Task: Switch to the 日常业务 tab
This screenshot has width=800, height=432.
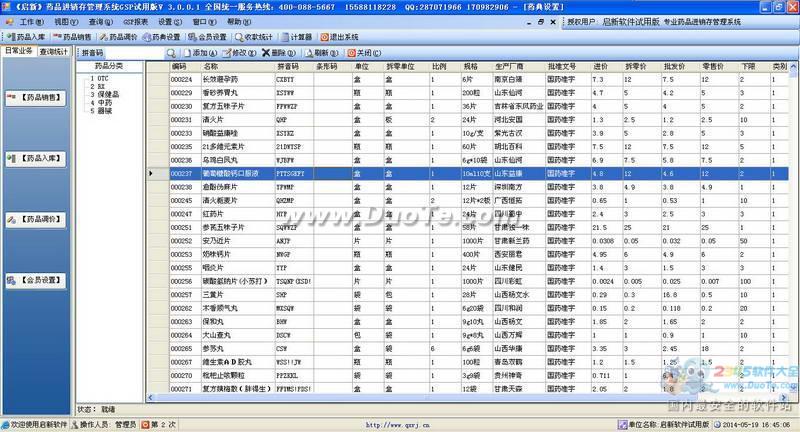Action: 19,51
